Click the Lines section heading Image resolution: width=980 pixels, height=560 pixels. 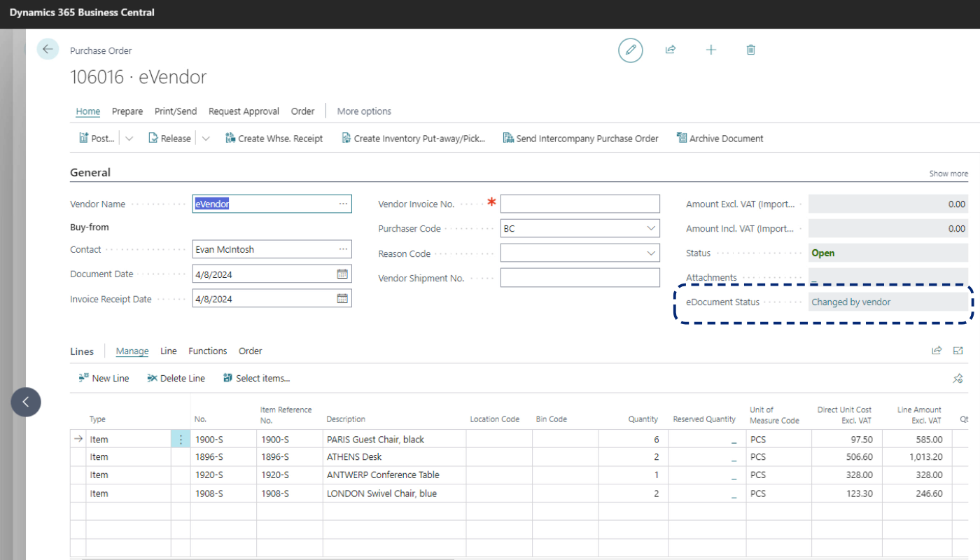point(83,351)
